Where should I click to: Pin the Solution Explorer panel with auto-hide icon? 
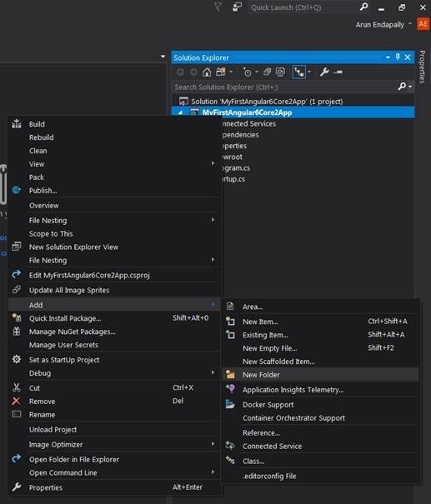(398, 57)
